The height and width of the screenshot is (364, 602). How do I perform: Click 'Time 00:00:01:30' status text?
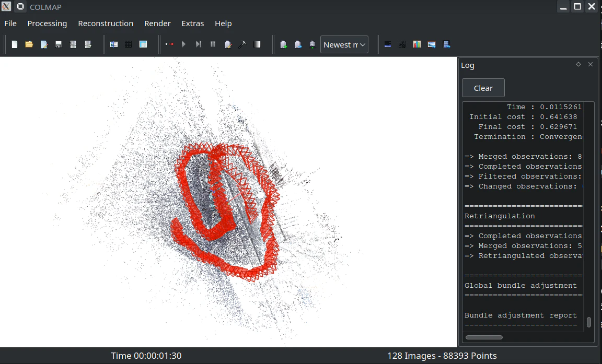tap(146, 356)
